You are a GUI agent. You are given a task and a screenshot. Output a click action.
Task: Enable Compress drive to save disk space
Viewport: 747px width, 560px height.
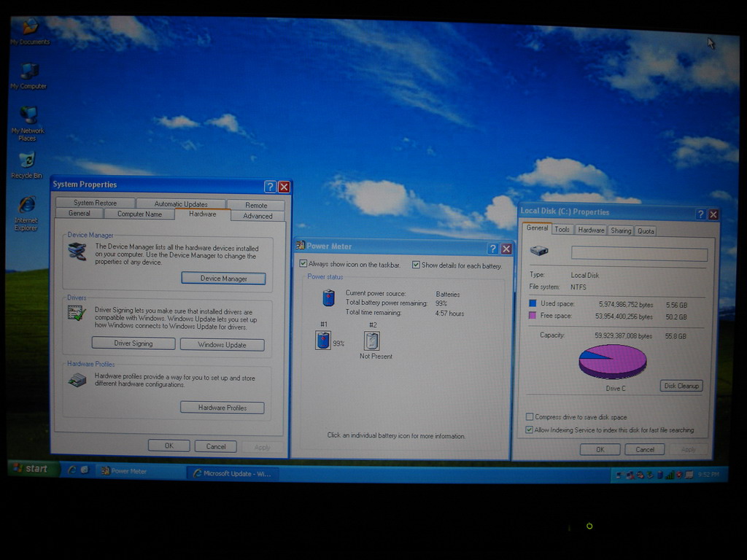530,416
